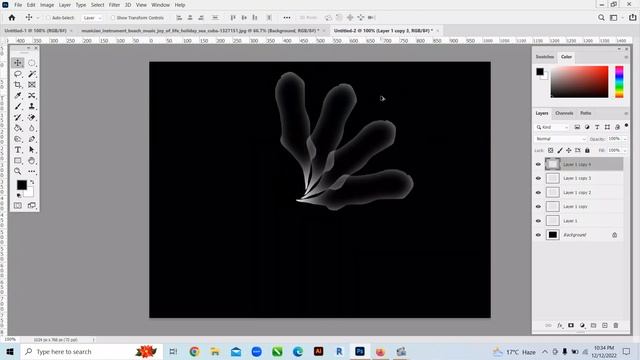Select the Frame tool
Viewport: 640px width, 360px height.
(x=32, y=84)
